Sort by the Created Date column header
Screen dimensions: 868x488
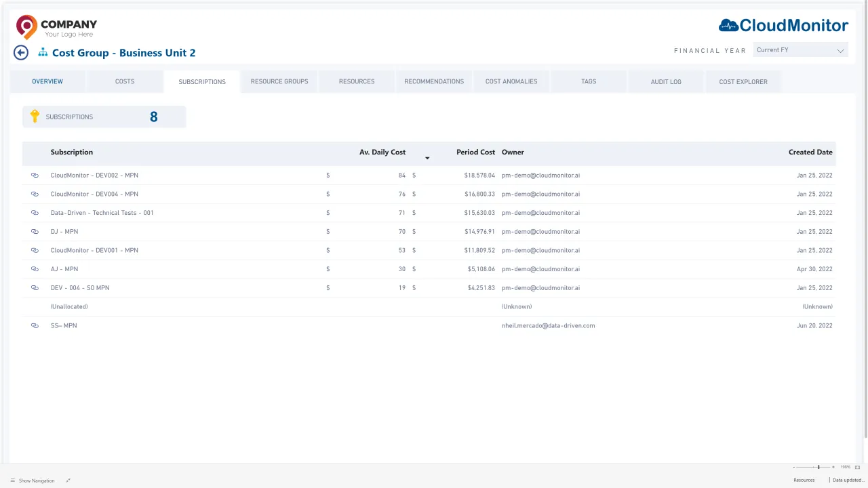coord(810,152)
